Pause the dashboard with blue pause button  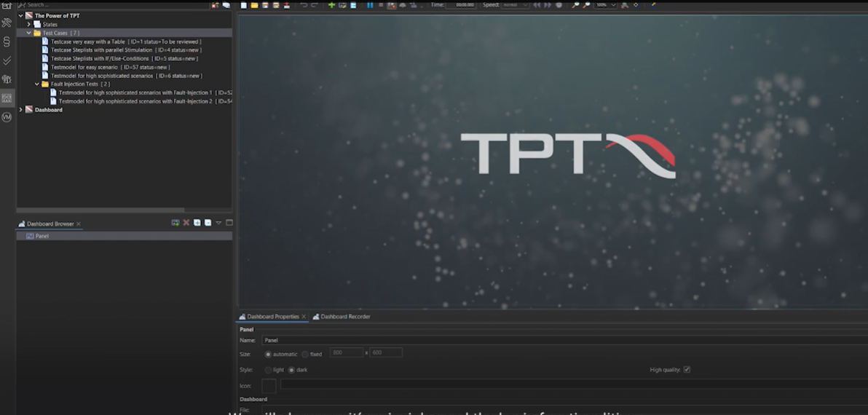tap(370, 5)
